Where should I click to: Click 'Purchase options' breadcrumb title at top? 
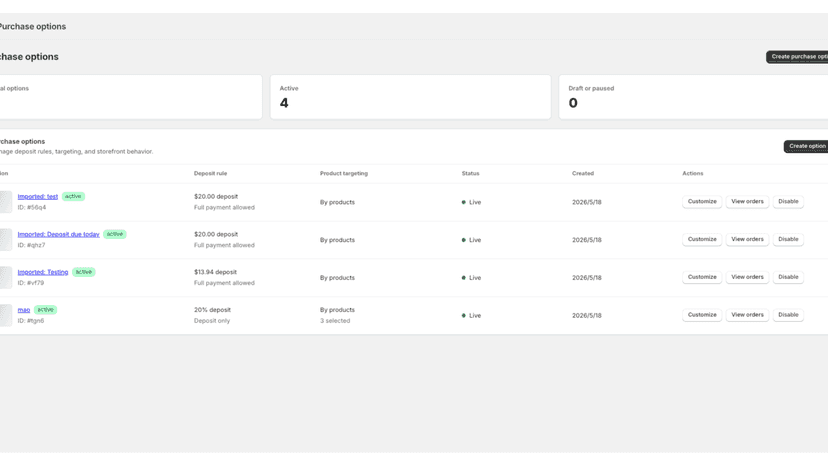pyautogui.click(x=33, y=26)
